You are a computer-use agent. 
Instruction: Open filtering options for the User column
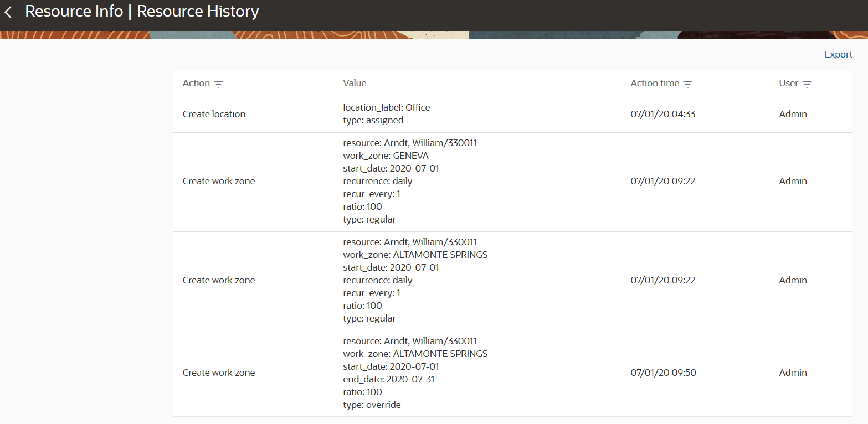[x=808, y=84]
